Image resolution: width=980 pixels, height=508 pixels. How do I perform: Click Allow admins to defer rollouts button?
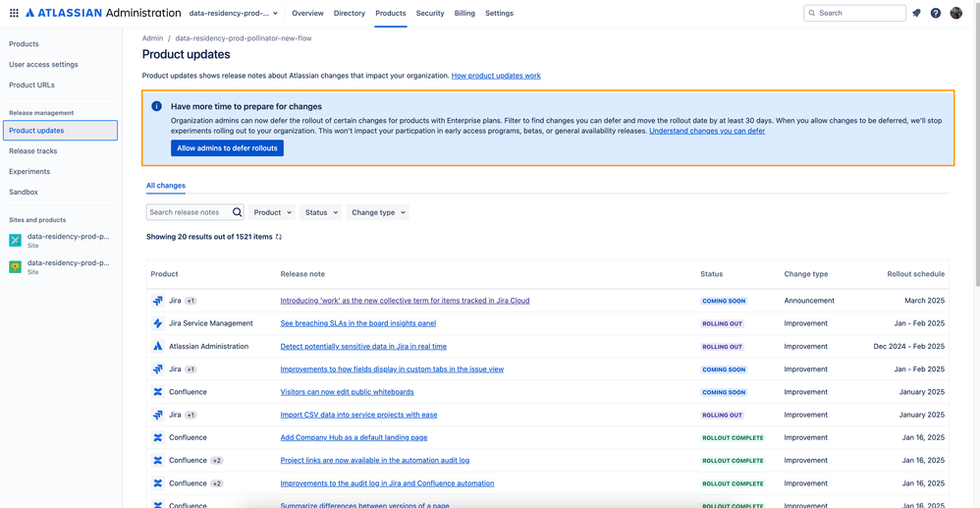coord(227,148)
